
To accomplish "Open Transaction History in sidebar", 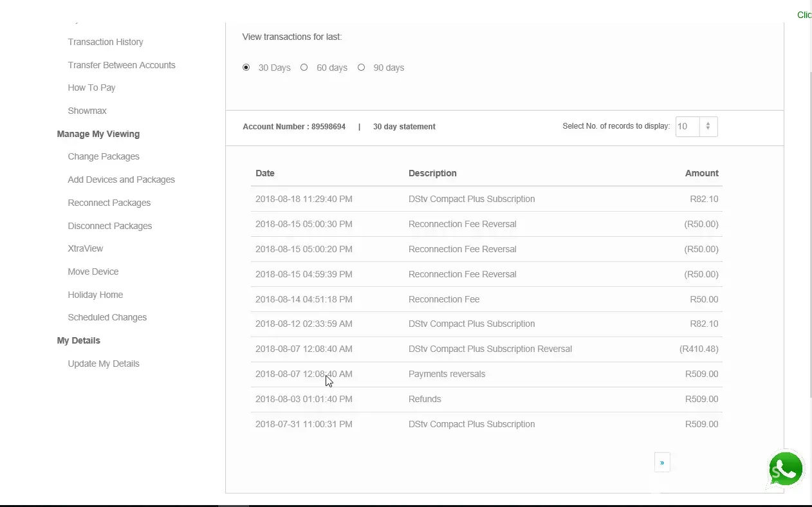I will coord(106,42).
